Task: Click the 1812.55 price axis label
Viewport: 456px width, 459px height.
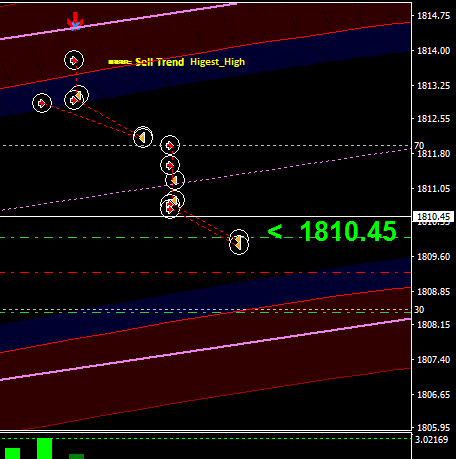Action: pos(433,119)
